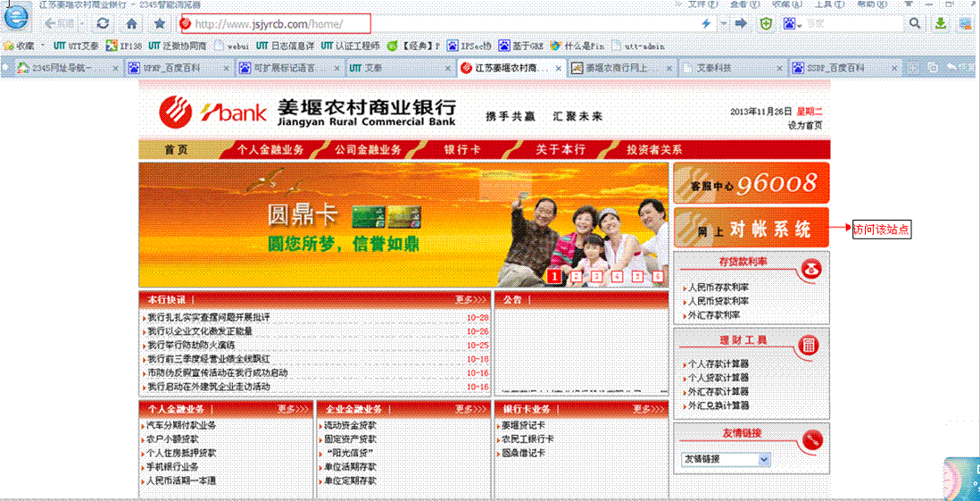Bookmark this page with the star icon

[x=160, y=24]
